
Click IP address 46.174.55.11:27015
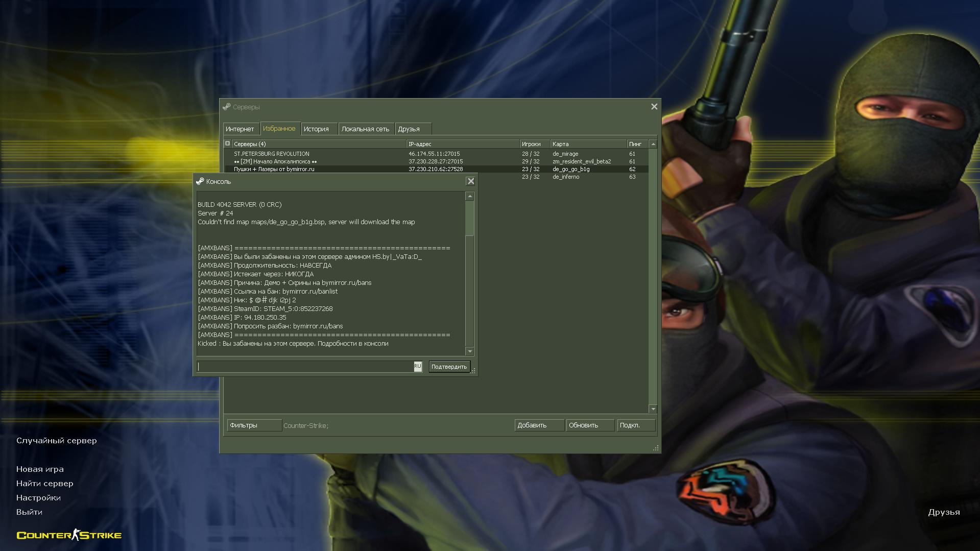click(x=434, y=154)
